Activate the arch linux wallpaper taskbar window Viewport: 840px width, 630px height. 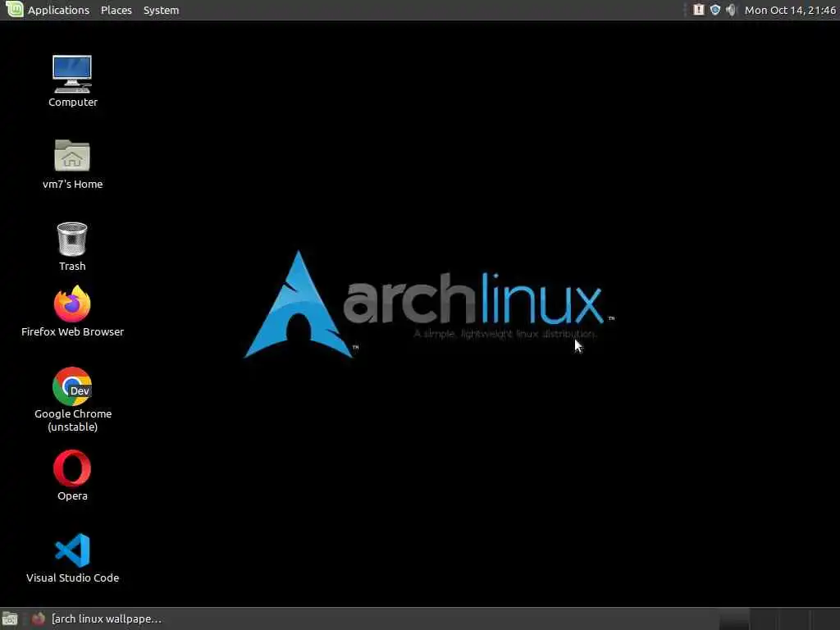tap(97, 619)
